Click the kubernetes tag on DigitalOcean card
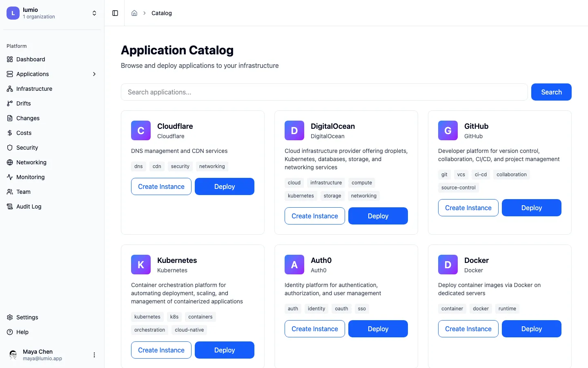The image size is (588, 368). tap(301, 195)
